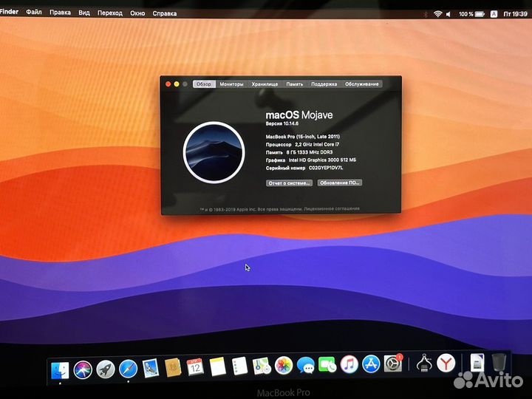Launch Yandex Browser from the dock
The width and height of the screenshot is (532, 399).
(446, 363)
